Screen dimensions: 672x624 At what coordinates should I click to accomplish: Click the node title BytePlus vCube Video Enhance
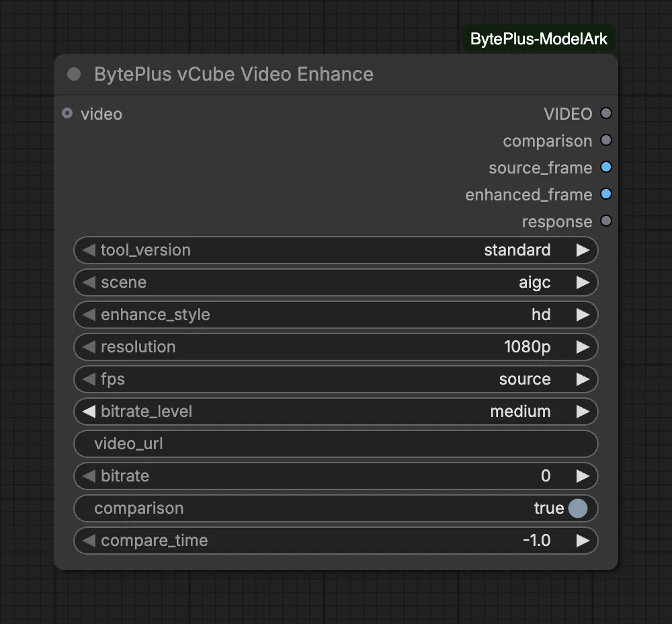coord(234,74)
